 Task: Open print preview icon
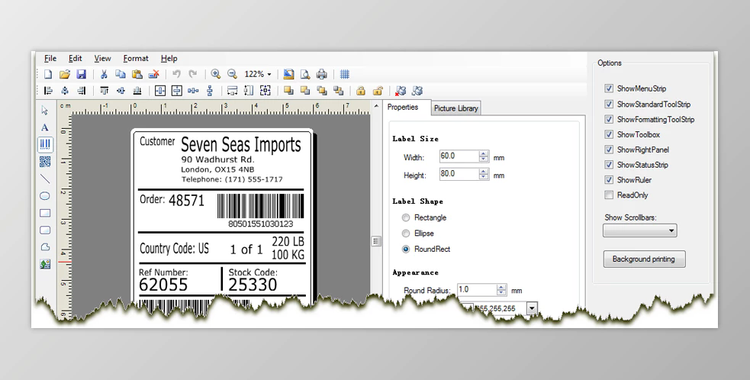click(305, 74)
